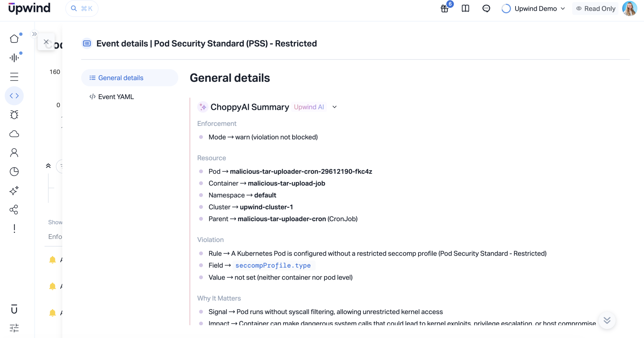Image resolution: width=644 pixels, height=338 pixels.
Task: Open the pie chart reports icon
Action: click(x=14, y=172)
